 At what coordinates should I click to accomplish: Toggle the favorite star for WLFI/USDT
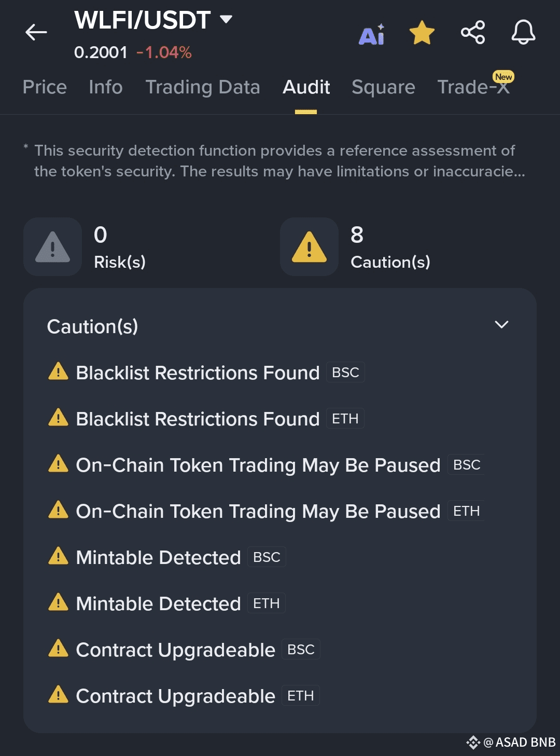(422, 33)
